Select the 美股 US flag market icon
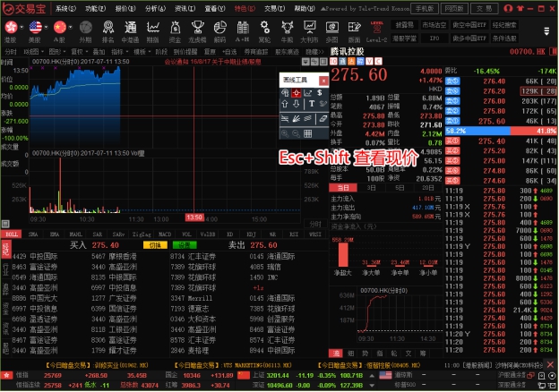 pyautogui.click(x=36, y=28)
